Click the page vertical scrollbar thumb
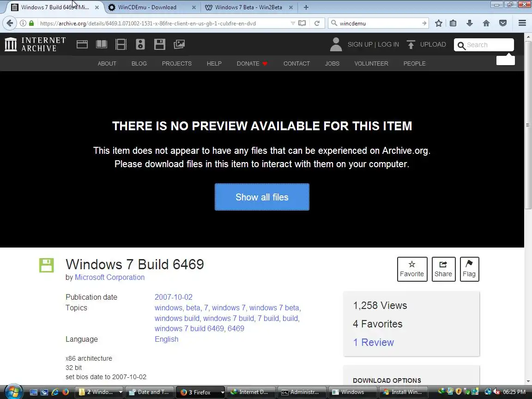Image resolution: width=532 pixels, height=399 pixels. tap(528, 125)
